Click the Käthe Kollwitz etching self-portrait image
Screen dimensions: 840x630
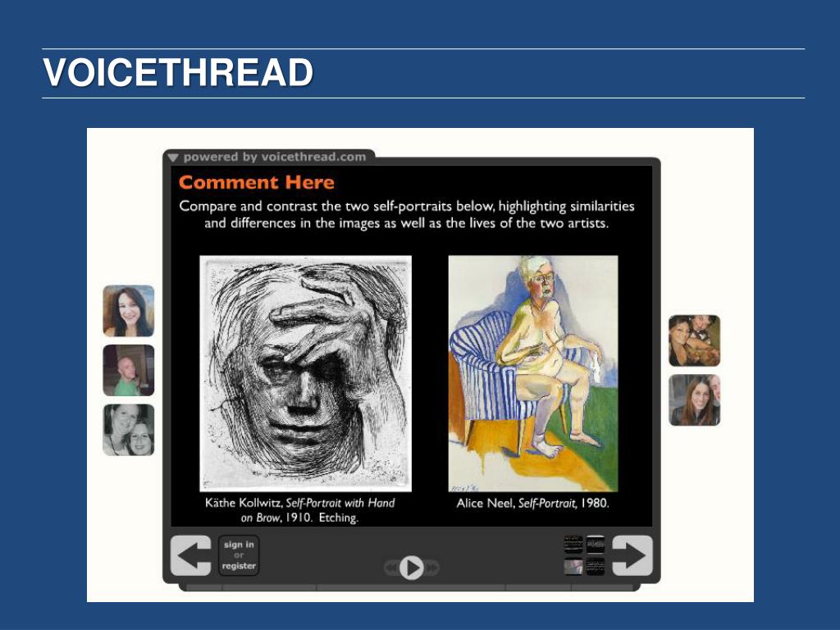[x=305, y=373]
